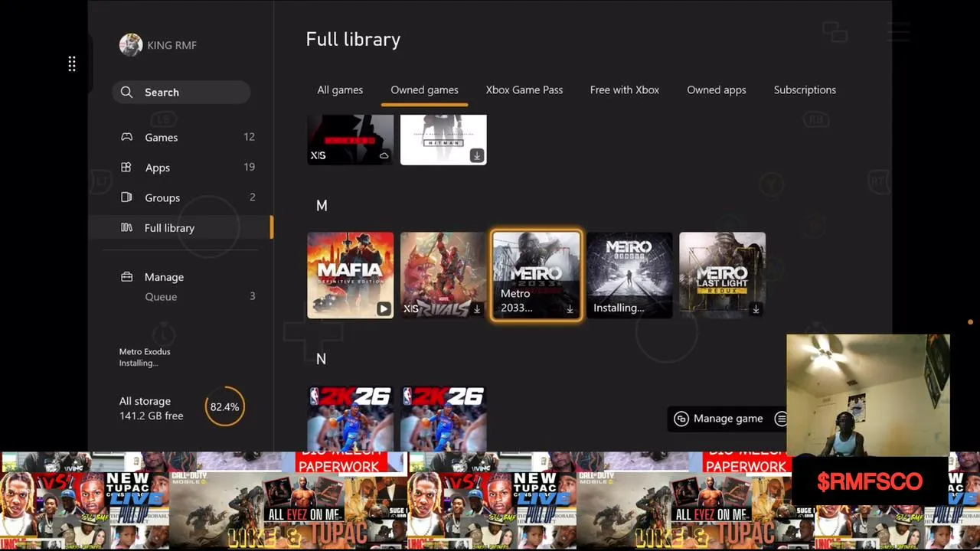
Task: Open the KING RMF profile avatar
Action: click(x=131, y=45)
